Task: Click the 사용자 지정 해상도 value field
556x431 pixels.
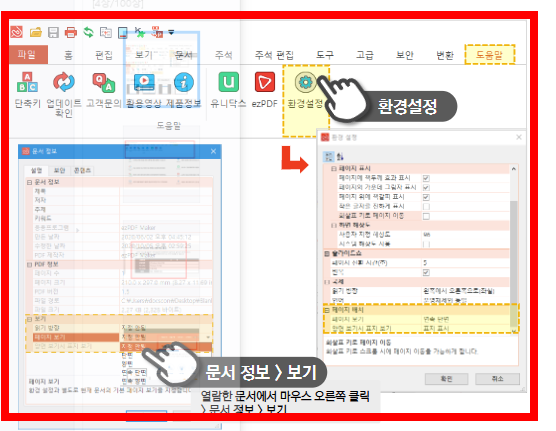Action: tap(466, 234)
